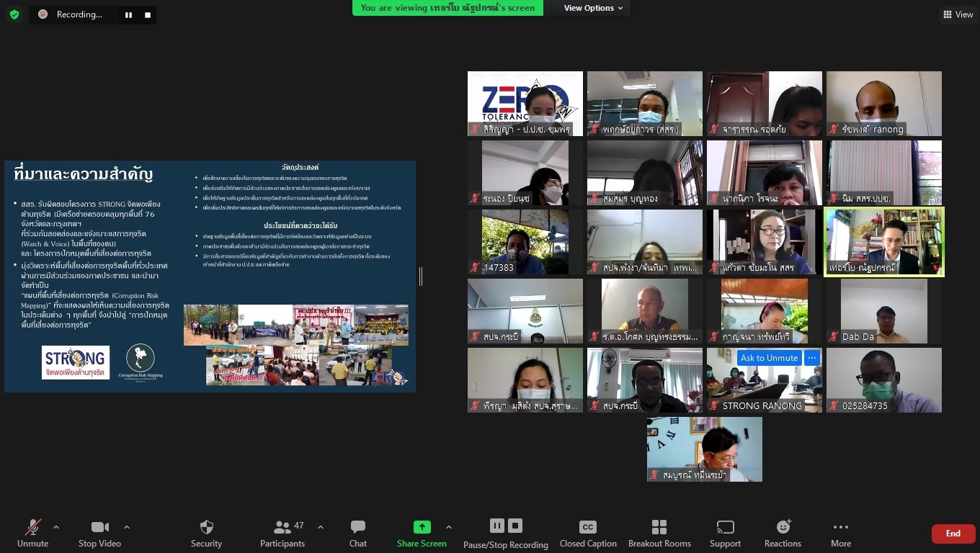Open the View layout menu

pos(958,14)
